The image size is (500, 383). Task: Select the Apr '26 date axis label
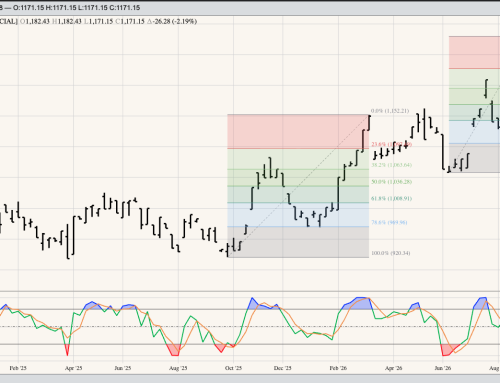(394, 368)
